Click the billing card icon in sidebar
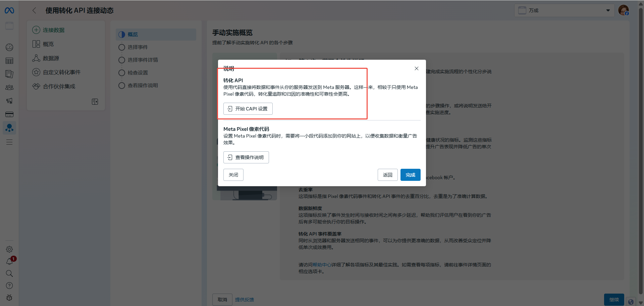The image size is (644, 306). pyautogui.click(x=9, y=114)
